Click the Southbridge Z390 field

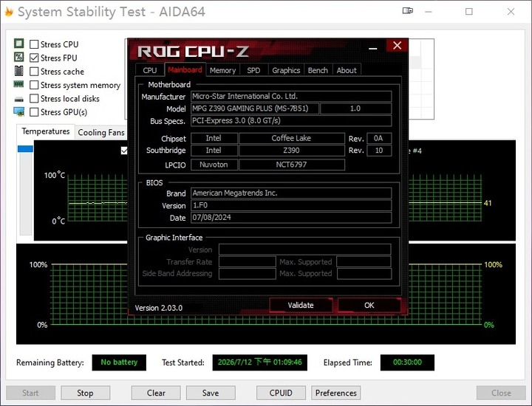coord(292,150)
